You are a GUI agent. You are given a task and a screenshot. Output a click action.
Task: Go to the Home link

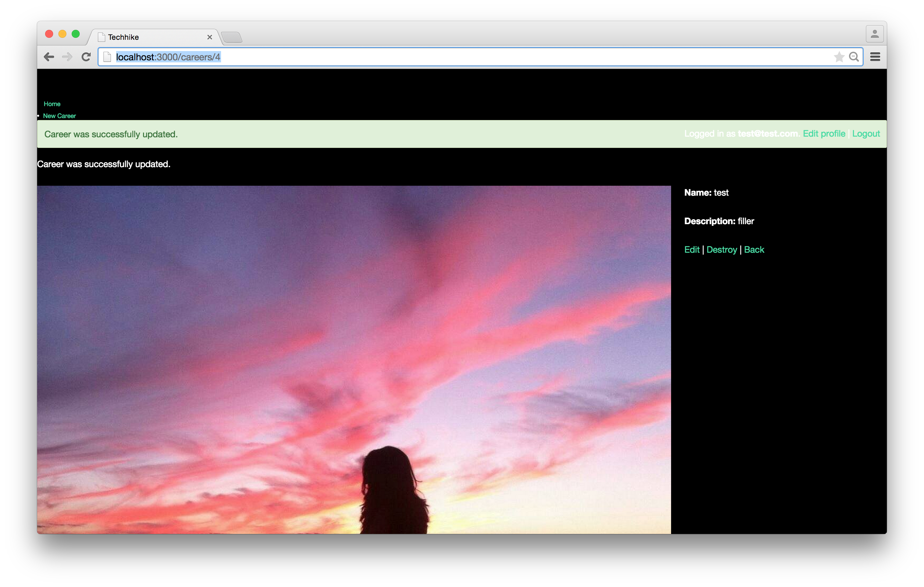[52, 104]
